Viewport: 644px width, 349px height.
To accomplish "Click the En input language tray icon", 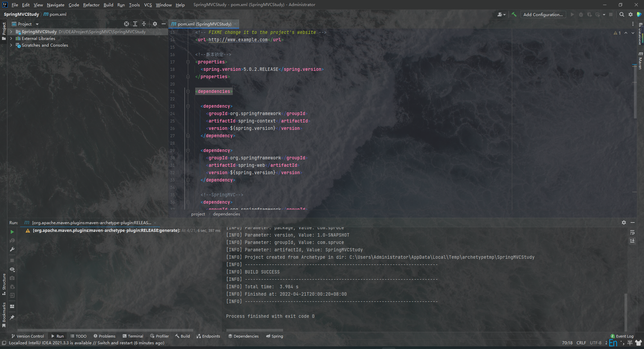I will pos(613,343).
